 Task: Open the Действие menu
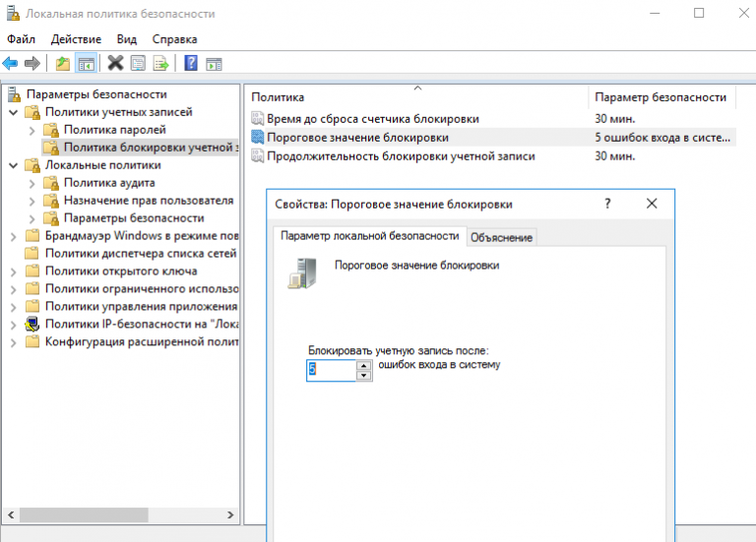[x=74, y=39]
